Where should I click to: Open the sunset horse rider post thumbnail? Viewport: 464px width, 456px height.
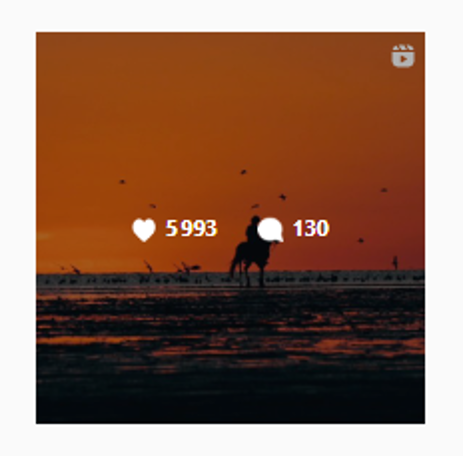point(230,228)
